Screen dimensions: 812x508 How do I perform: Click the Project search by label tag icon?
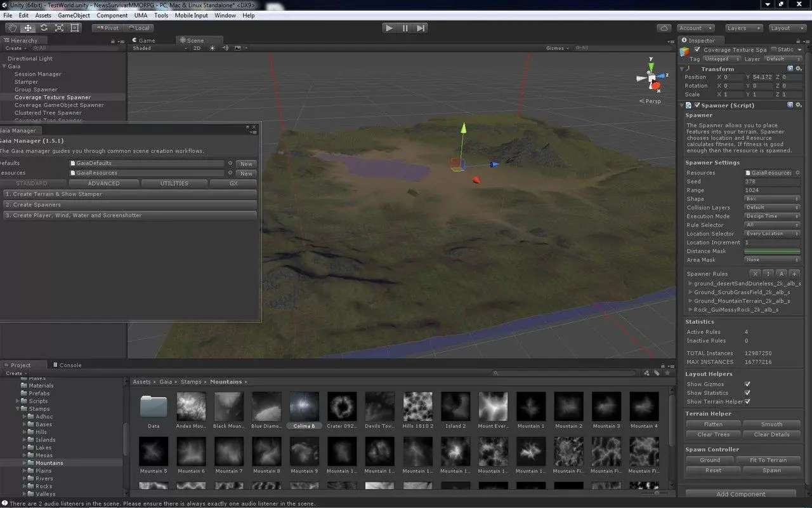click(657, 373)
